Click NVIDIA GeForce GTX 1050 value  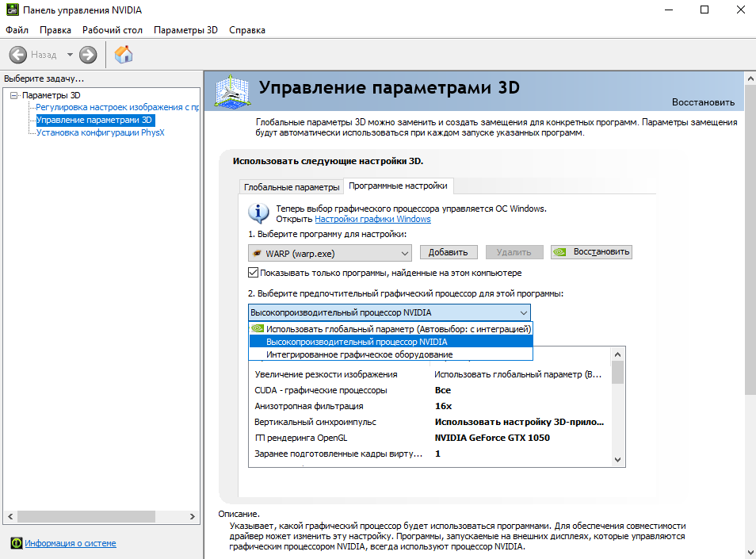tap(492, 438)
